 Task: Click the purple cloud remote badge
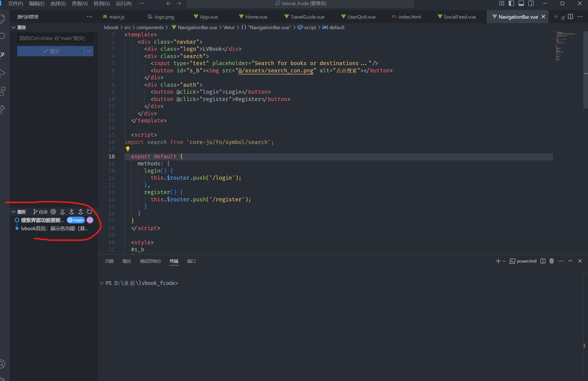[x=90, y=220]
